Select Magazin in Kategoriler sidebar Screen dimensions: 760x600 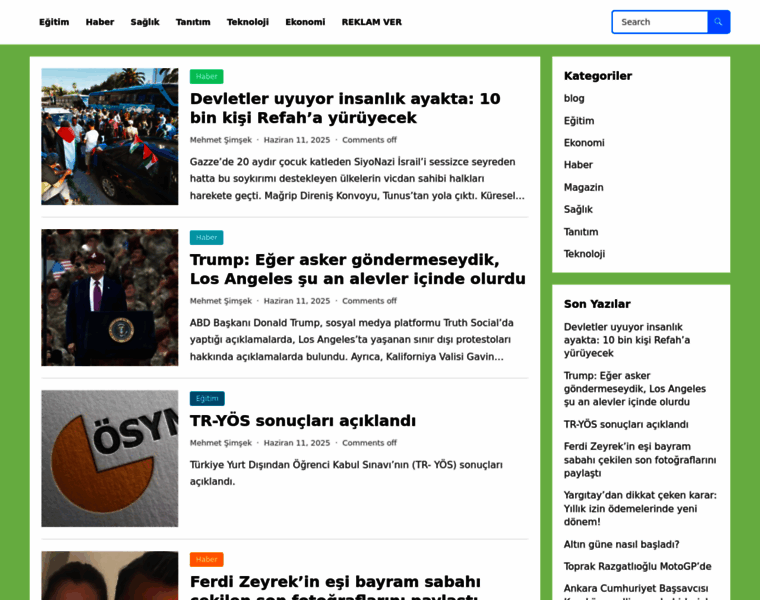tap(584, 188)
